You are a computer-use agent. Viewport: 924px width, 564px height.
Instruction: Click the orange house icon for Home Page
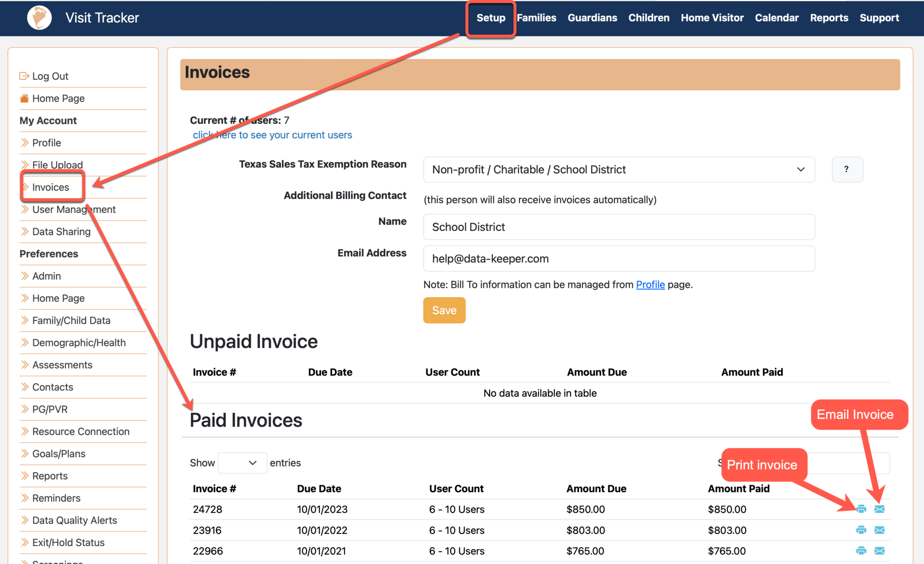pyautogui.click(x=24, y=98)
